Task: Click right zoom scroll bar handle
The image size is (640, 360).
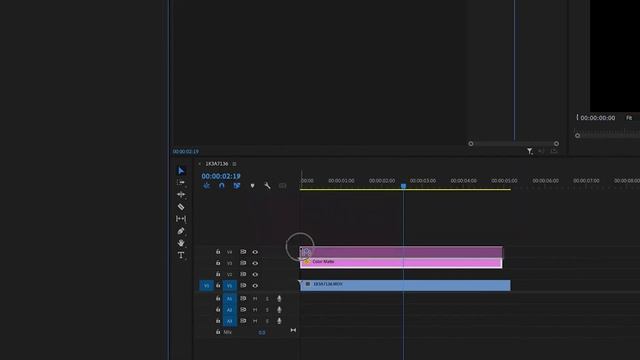Action: 556,144
